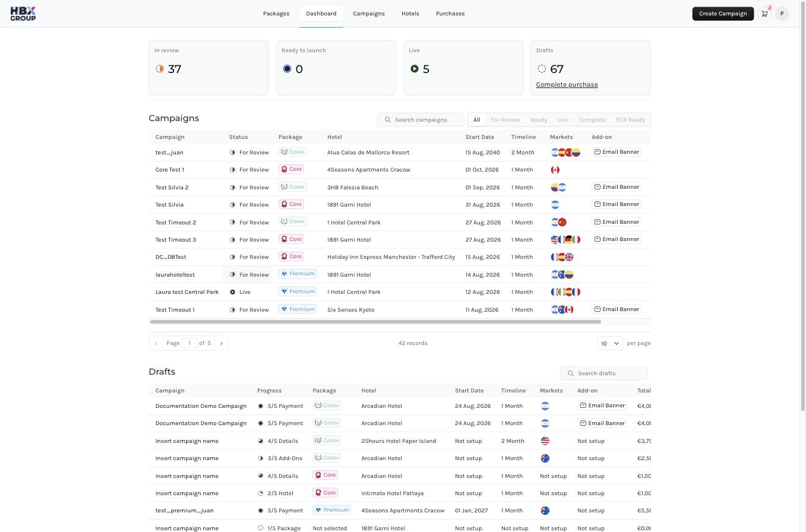Filter campaigns by Complete
The height and width of the screenshot is (532, 806).
coord(592,120)
